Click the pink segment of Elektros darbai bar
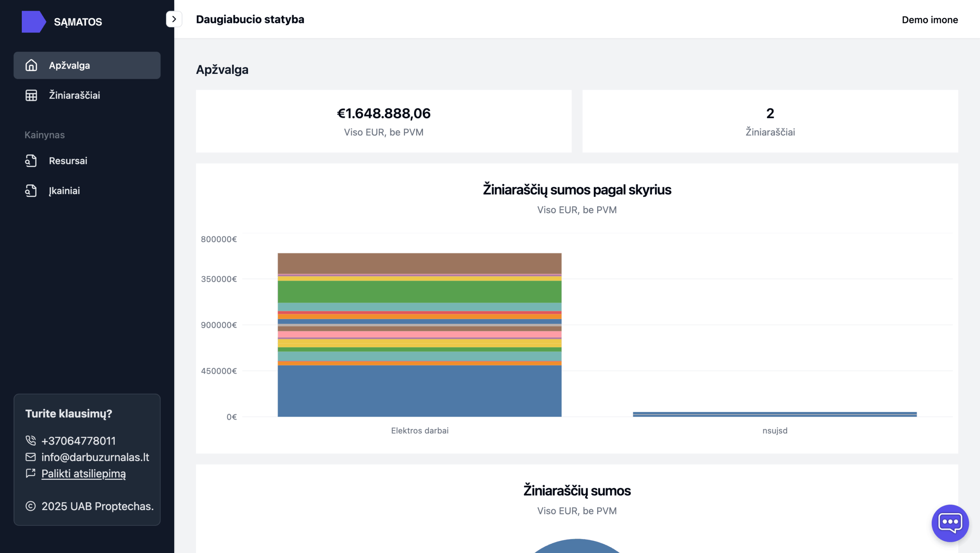This screenshot has width=980, height=553. point(420,335)
